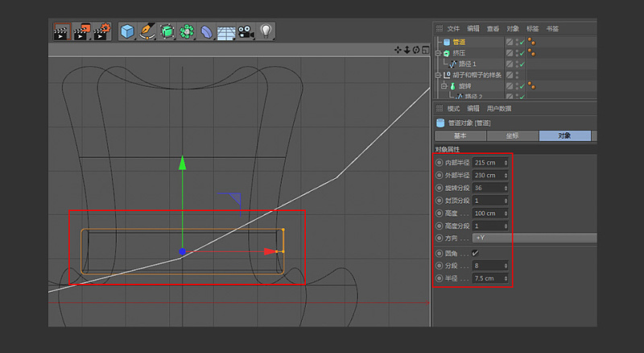Add a Light bulb object
This screenshot has height=353, width=644.
(x=265, y=31)
